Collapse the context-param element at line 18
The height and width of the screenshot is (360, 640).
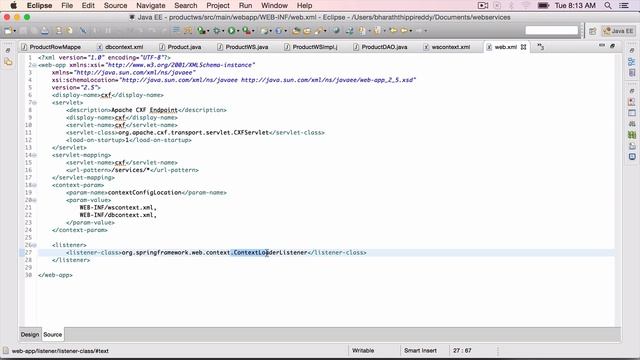point(35,185)
